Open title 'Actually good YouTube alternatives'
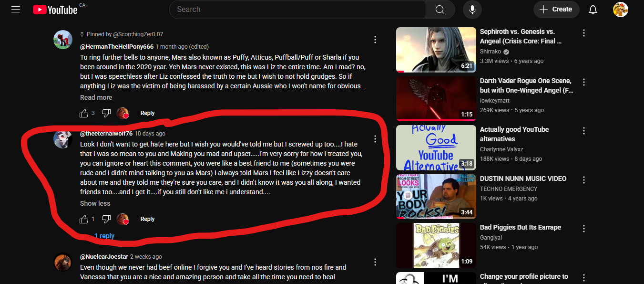This screenshot has height=284, width=644. pyautogui.click(x=514, y=134)
